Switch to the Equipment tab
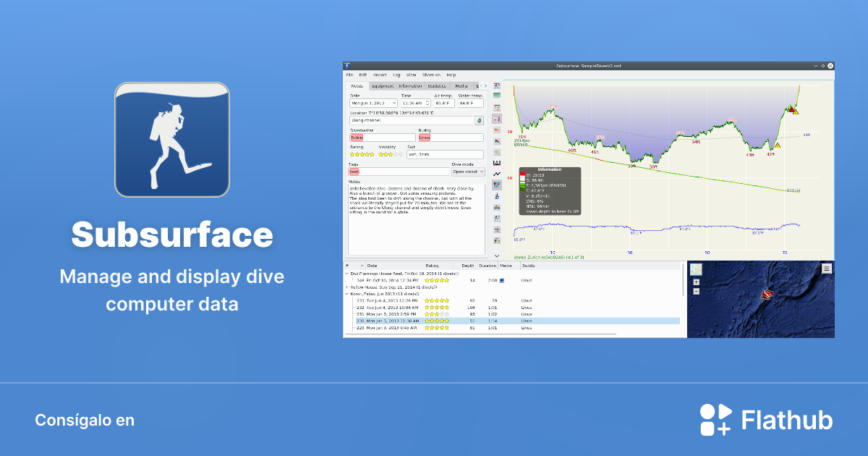This screenshot has height=456, width=868. (383, 85)
